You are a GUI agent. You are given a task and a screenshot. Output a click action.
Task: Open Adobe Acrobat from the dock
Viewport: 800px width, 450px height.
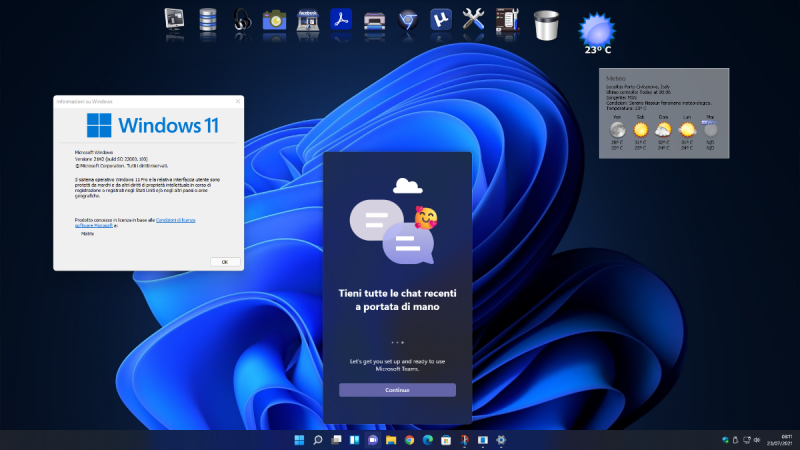pyautogui.click(x=341, y=19)
